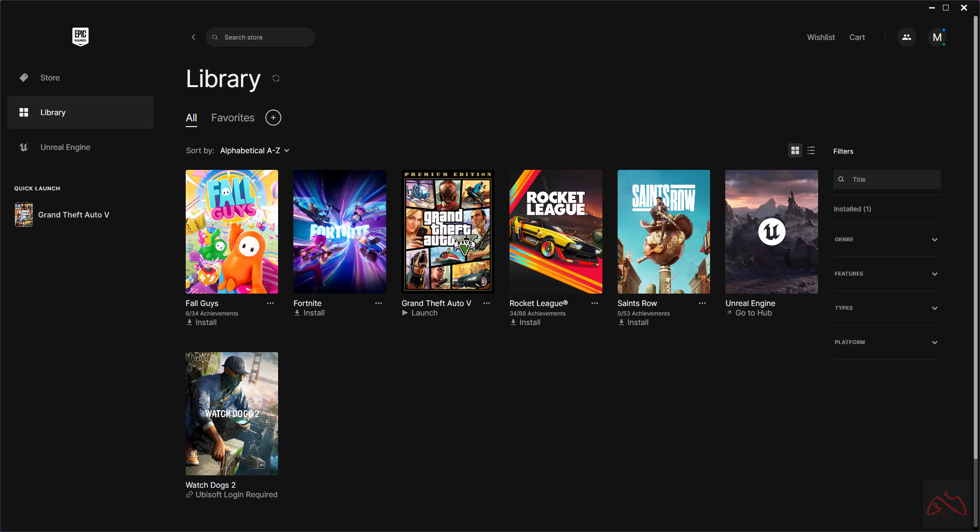
Task: Click the Watch Dogs 2 cover thumbnail
Action: pyautogui.click(x=231, y=413)
